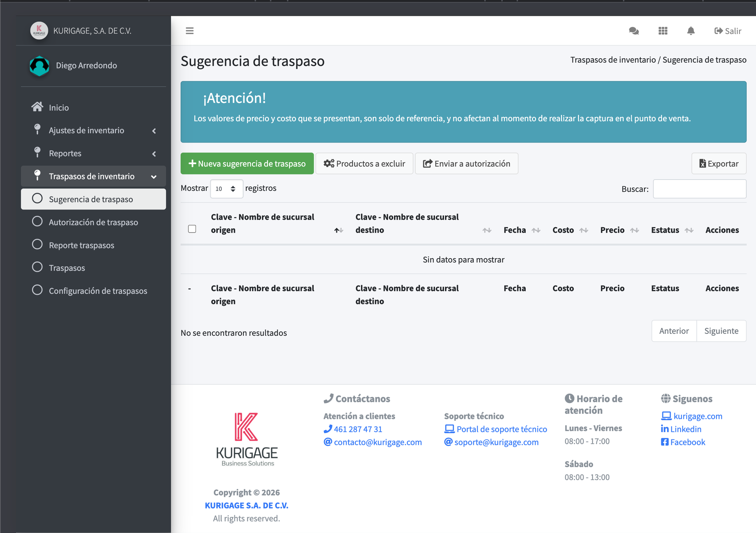Click the KURIGAGE company logo in sidebar
This screenshot has width=756, height=533.
point(39,31)
